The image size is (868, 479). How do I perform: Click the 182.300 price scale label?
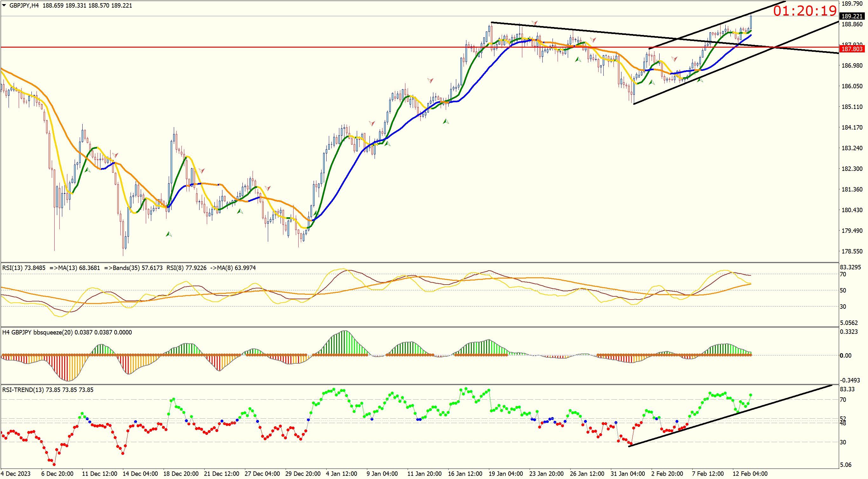tap(852, 169)
